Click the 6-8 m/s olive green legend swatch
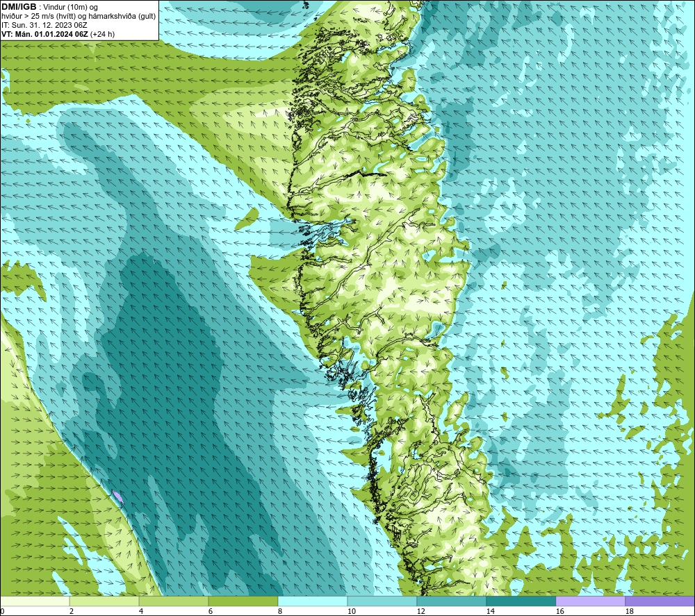695x616 pixels. [243, 601]
